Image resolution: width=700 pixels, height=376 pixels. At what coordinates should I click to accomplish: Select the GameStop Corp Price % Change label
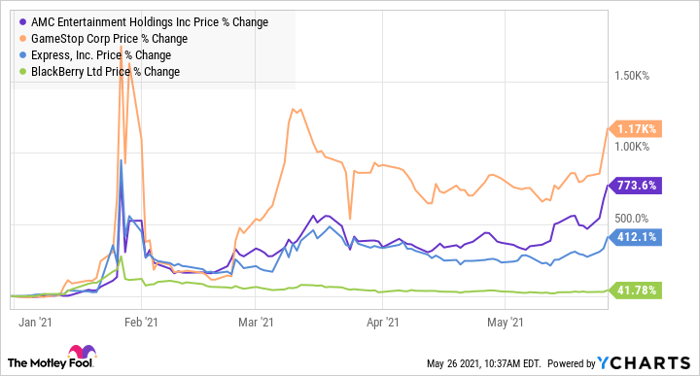pyautogui.click(x=109, y=39)
